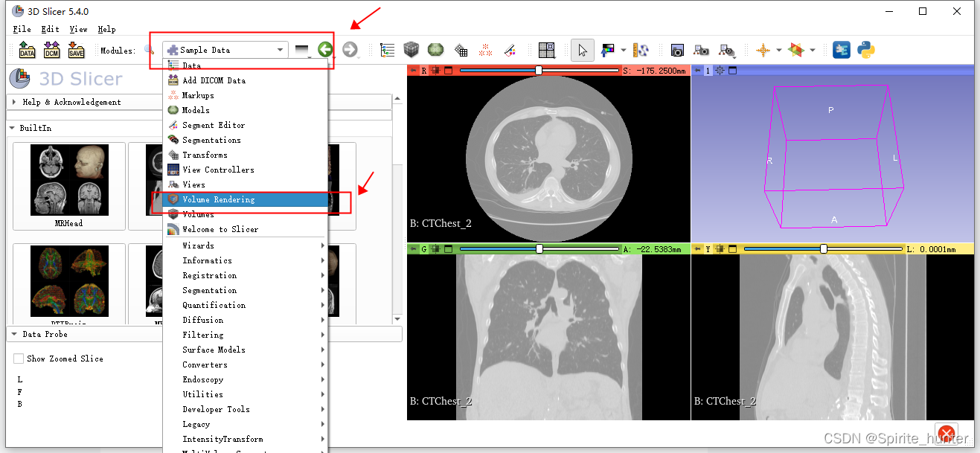Select Segmentations in module list
The width and height of the screenshot is (980, 453).
(246, 140)
